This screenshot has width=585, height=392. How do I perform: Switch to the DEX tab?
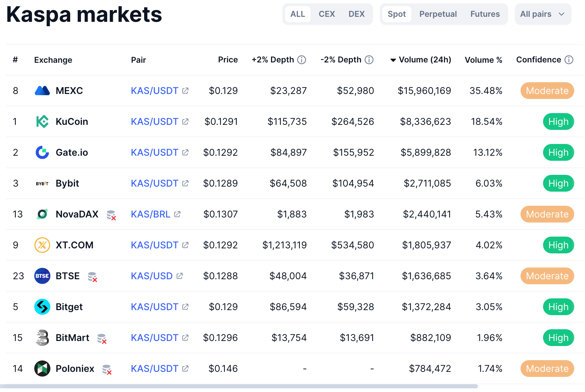tap(357, 14)
